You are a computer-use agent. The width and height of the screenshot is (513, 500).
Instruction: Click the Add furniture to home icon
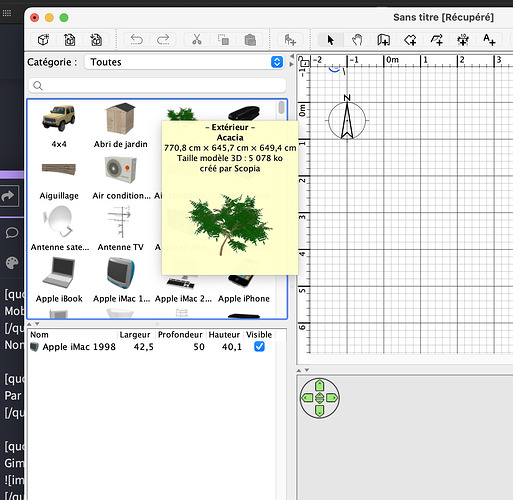tap(290, 40)
